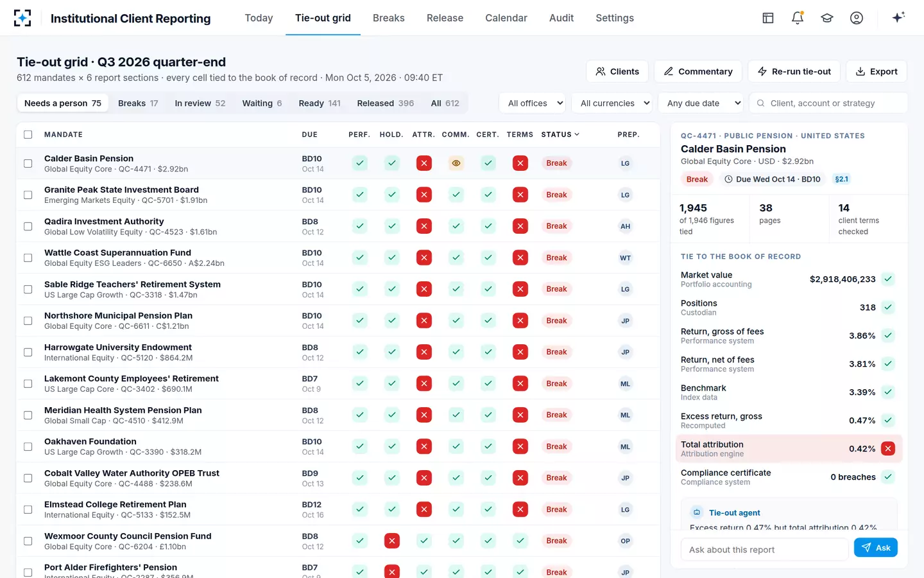The width and height of the screenshot is (924, 578).
Task: Click the Break status badge for Lakemont County
Action: click(x=556, y=383)
